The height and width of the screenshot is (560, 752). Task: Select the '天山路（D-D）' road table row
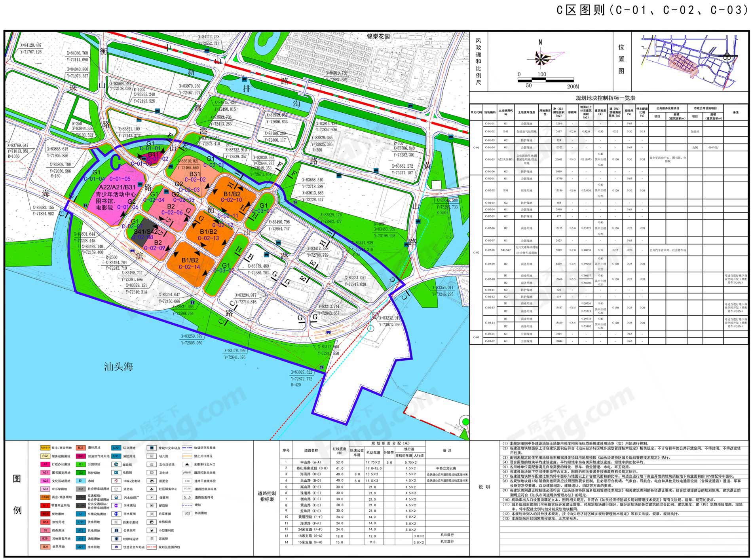(x=374, y=481)
